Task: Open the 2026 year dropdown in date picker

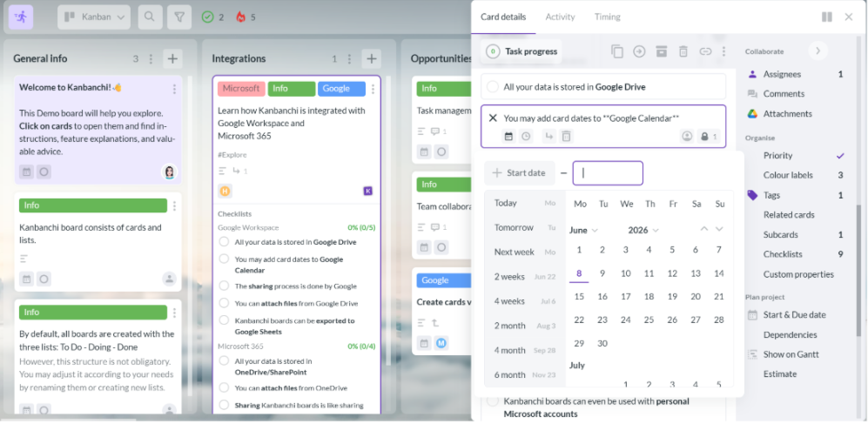Action: tap(643, 230)
